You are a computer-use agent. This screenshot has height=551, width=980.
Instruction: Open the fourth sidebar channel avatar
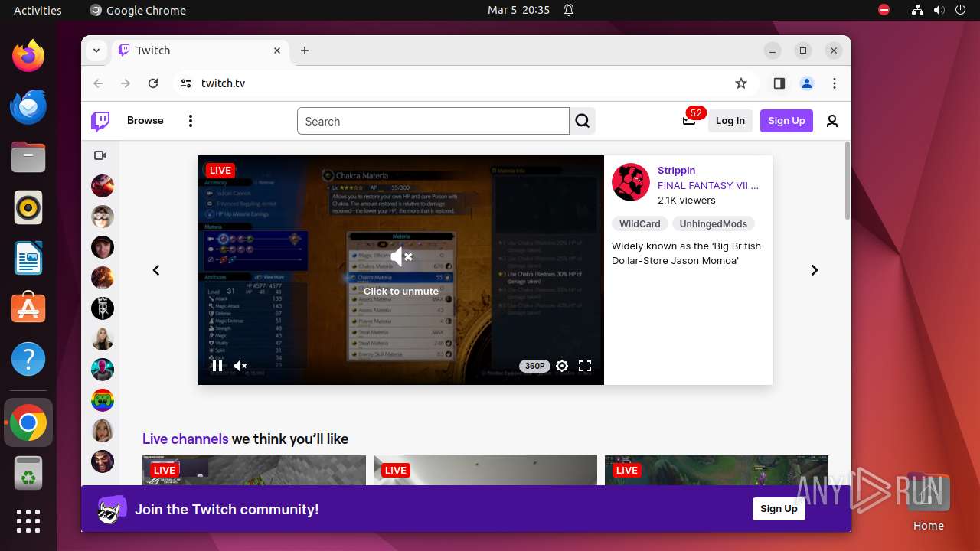[x=103, y=278]
